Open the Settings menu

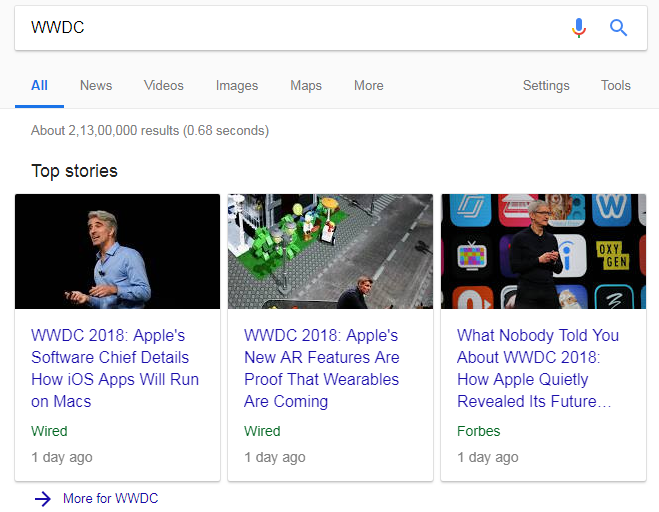(546, 85)
